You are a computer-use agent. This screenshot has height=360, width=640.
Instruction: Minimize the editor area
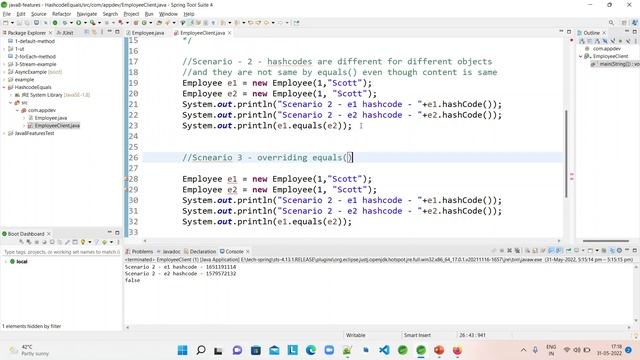[561, 32]
